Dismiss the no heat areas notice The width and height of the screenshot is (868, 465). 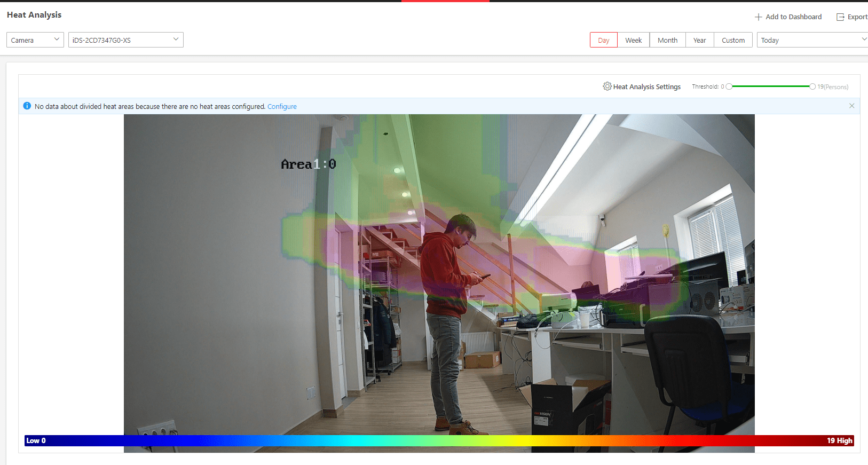(851, 106)
